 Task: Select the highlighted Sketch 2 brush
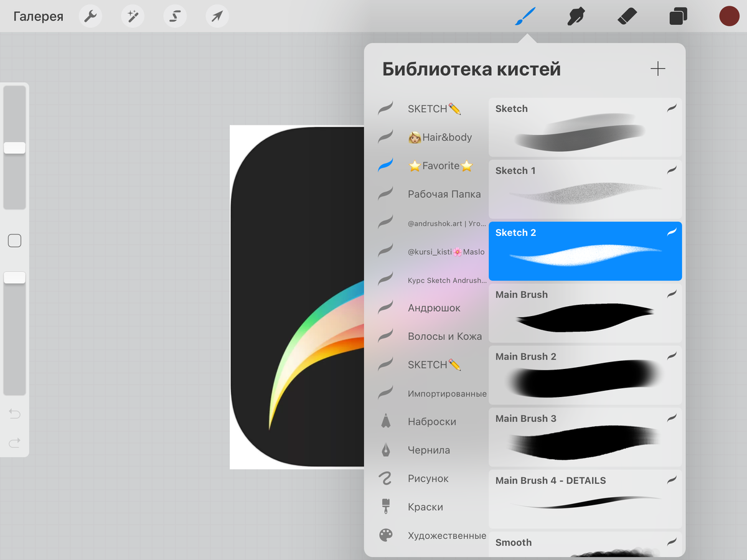tap(585, 251)
